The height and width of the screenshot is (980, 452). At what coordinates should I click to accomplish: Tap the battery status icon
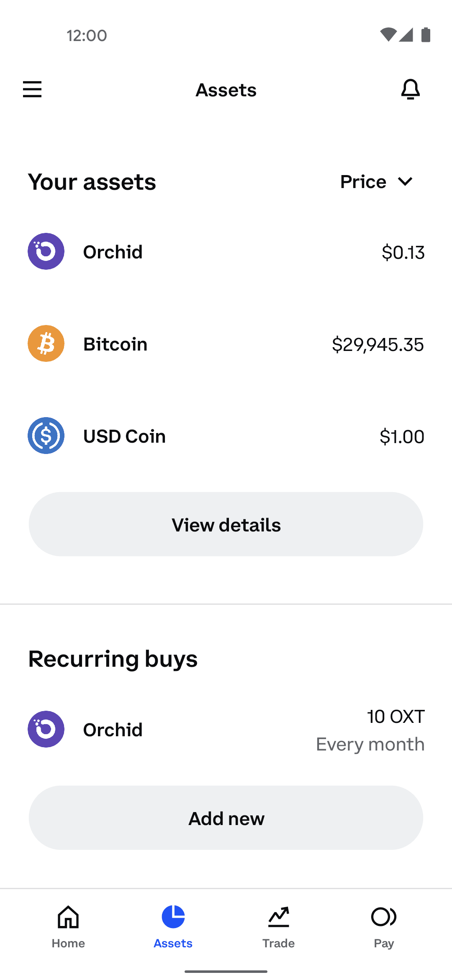pos(426,35)
